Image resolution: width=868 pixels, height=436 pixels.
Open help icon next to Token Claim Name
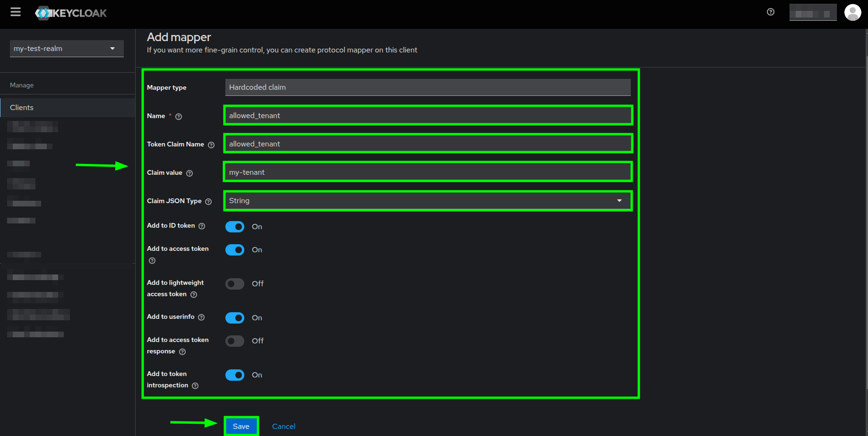point(211,145)
